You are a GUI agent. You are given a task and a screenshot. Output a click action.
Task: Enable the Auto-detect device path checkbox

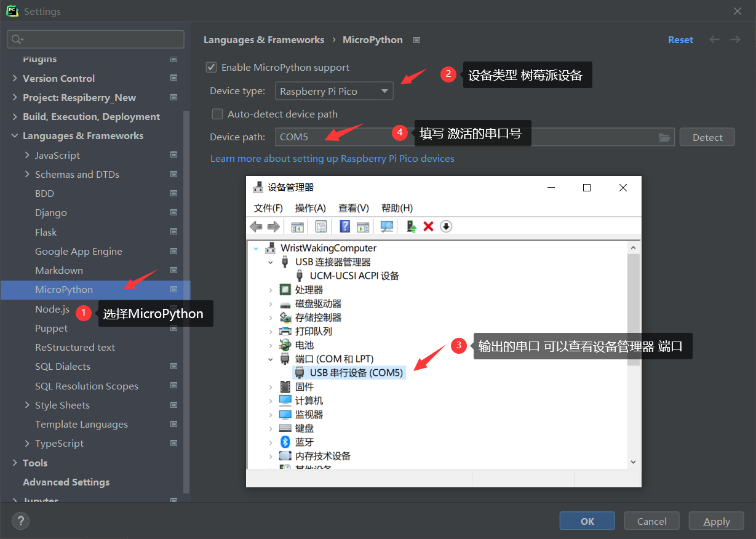pos(217,114)
